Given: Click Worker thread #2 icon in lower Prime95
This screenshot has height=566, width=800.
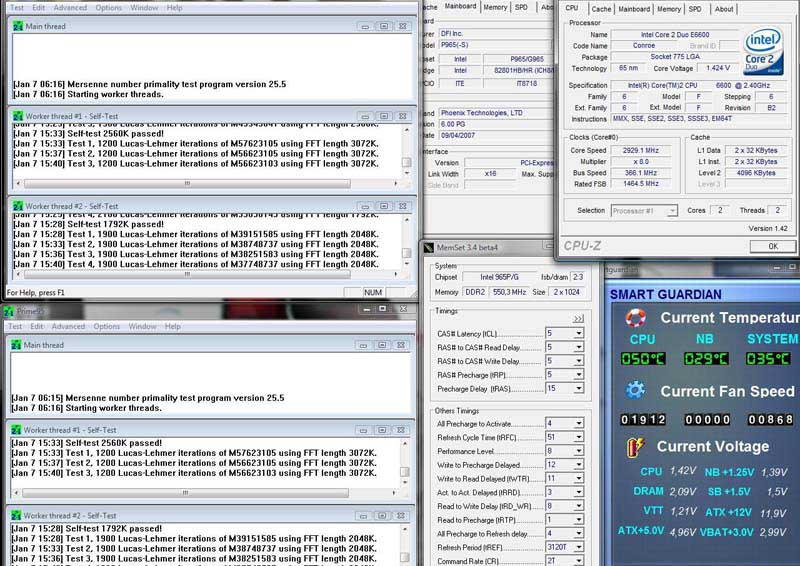Looking at the screenshot, I should [16, 515].
